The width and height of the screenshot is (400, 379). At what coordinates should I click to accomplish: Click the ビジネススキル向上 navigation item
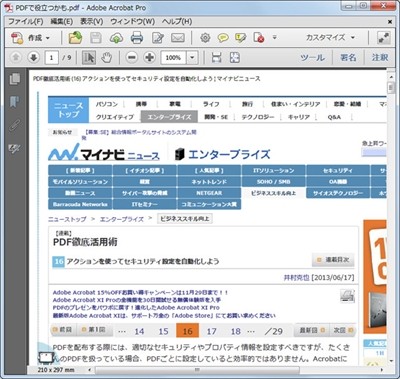273,193
